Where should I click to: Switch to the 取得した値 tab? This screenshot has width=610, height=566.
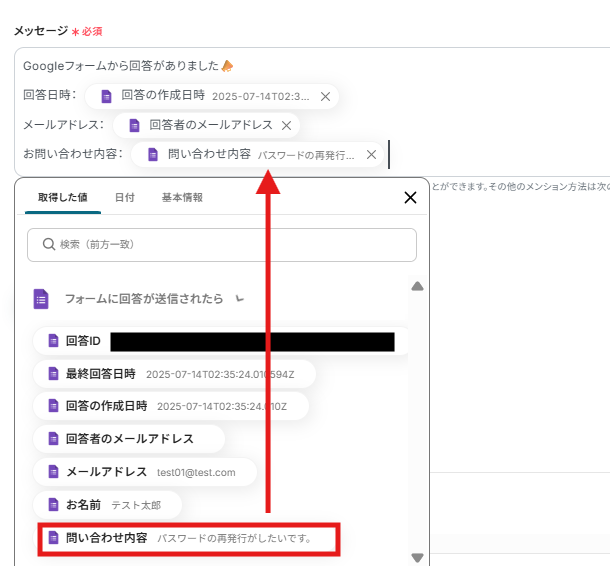[63, 198]
